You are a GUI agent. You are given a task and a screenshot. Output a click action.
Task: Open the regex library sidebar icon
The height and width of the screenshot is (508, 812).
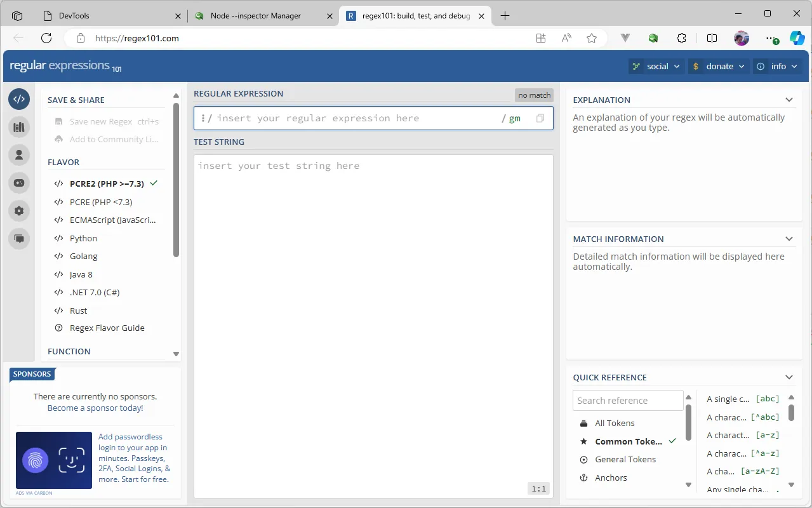[19, 127]
